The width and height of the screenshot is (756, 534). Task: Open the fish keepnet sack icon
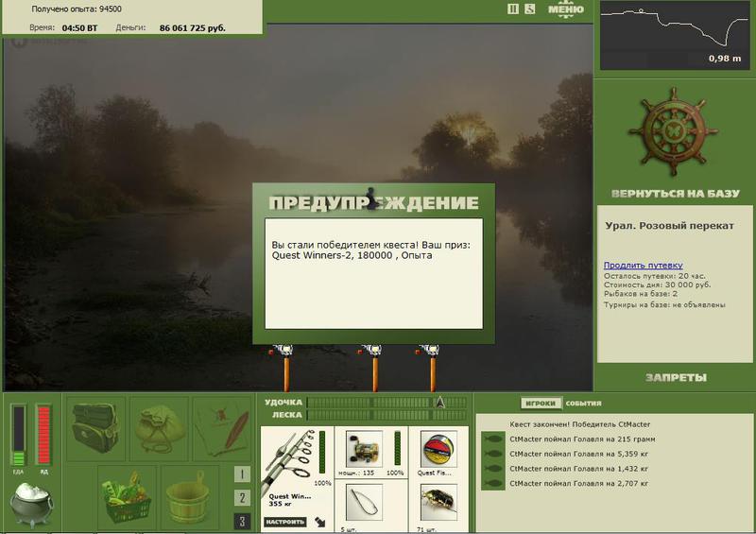coord(158,428)
